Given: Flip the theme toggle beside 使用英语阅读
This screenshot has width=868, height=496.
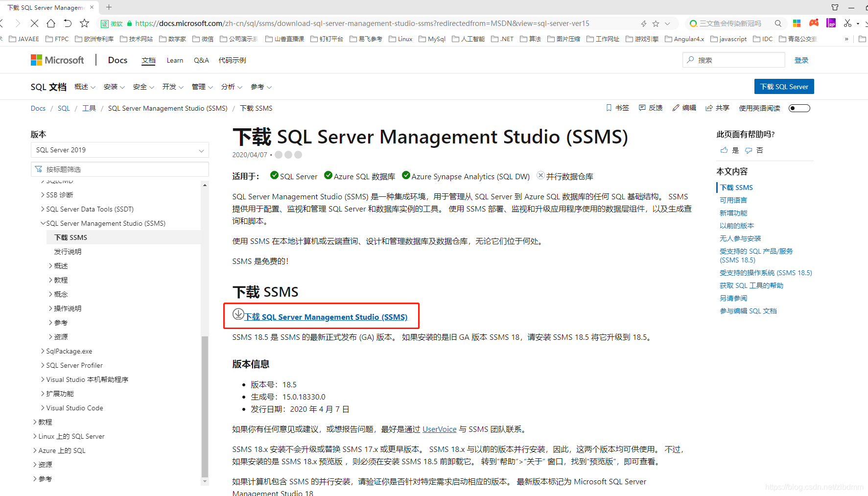Looking at the screenshot, I should click(799, 108).
